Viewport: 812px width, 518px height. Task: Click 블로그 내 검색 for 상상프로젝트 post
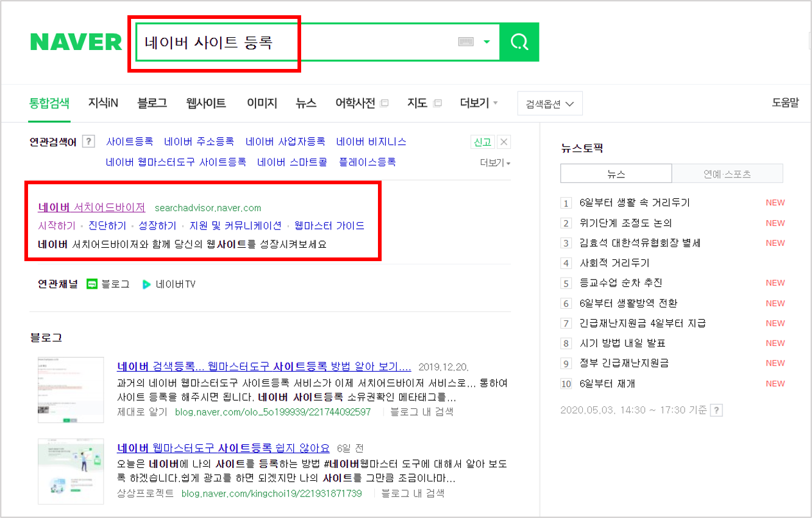413,494
